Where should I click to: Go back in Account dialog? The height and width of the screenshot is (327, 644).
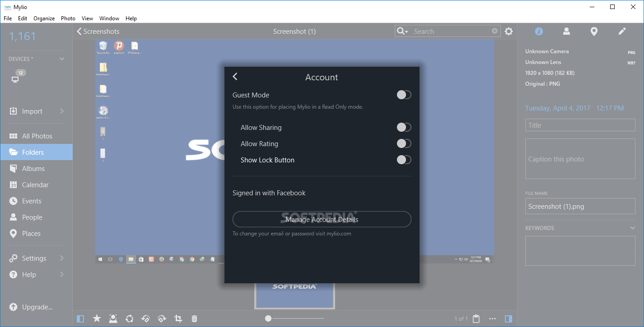point(235,77)
